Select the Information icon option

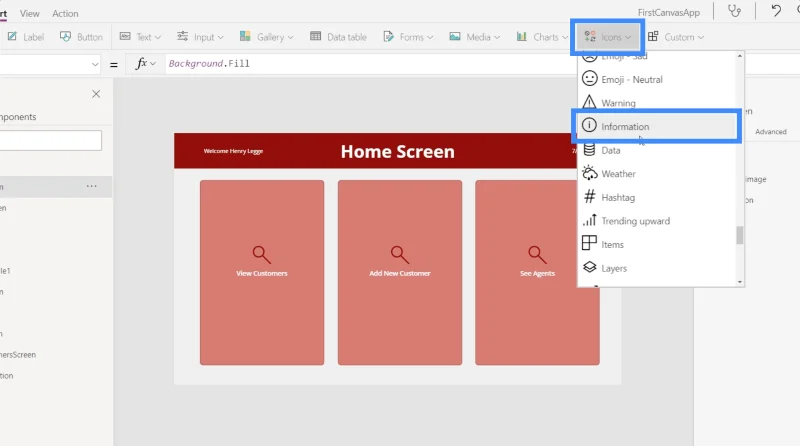657,126
